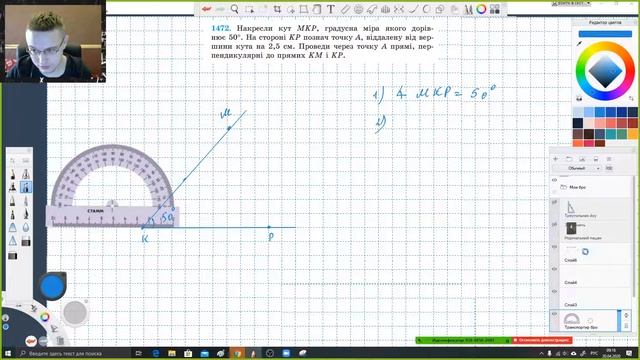Add a layer group folder

[569, 159]
